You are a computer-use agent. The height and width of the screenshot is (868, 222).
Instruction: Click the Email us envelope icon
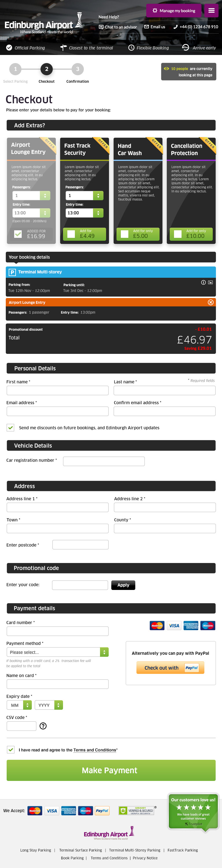[x=147, y=27]
